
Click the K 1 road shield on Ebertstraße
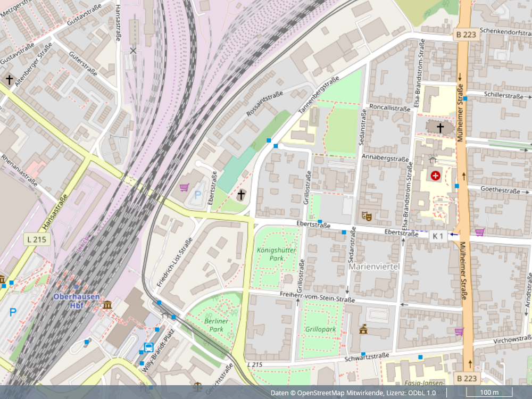pos(437,236)
